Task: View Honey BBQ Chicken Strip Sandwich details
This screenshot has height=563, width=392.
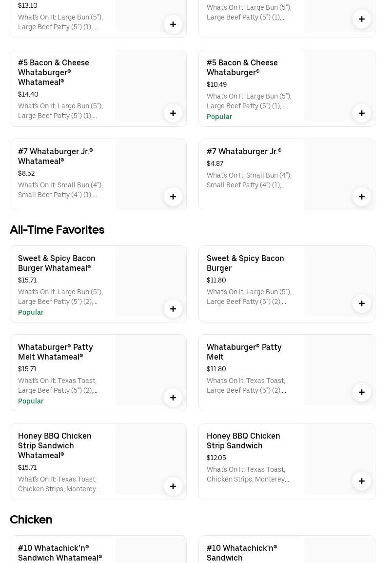Action: (x=243, y=441)
